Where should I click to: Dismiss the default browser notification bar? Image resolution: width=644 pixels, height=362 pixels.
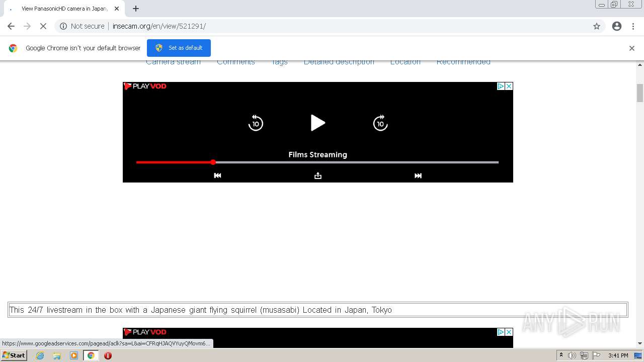point(632,48)
